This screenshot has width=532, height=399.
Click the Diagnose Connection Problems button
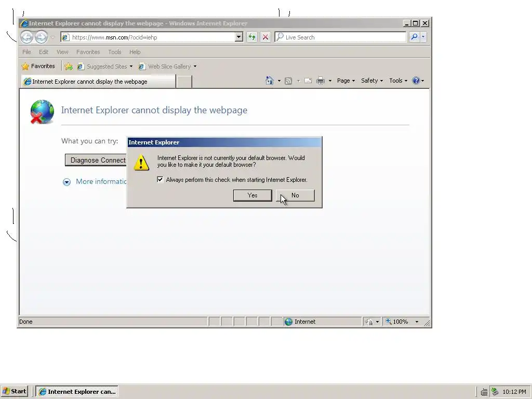coord(96,160)
